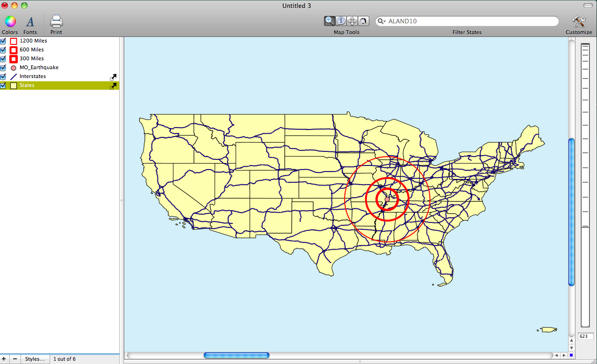Add a new layer with plus button
Viewport: 597px width, 364px height.
pyautogui.click(x=5, y=359)
